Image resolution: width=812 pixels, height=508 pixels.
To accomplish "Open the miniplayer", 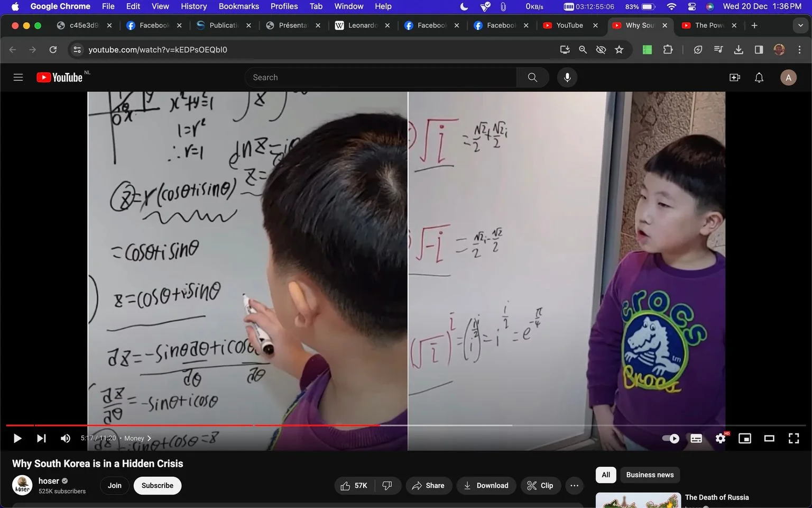I will [x=745, y=438].
